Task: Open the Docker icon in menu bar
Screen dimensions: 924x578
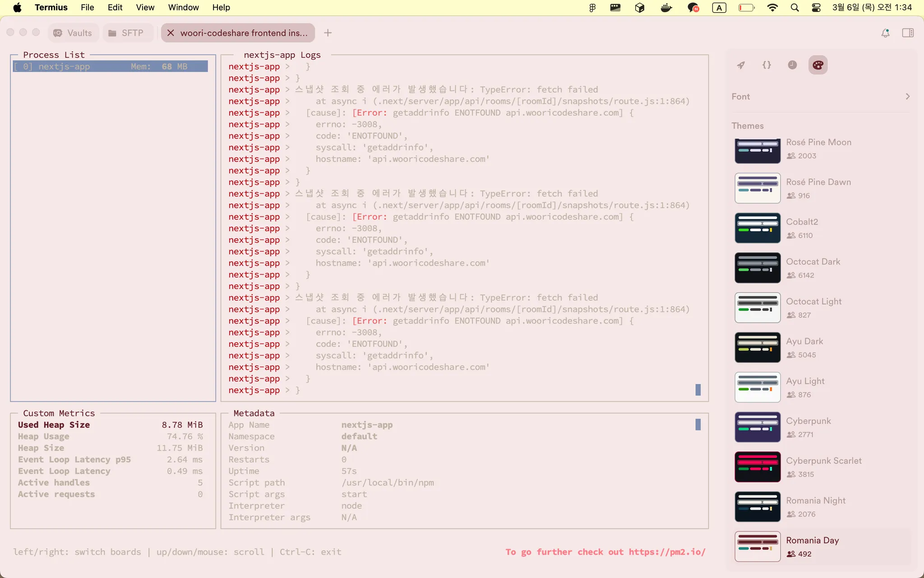Action: (666, 8)
